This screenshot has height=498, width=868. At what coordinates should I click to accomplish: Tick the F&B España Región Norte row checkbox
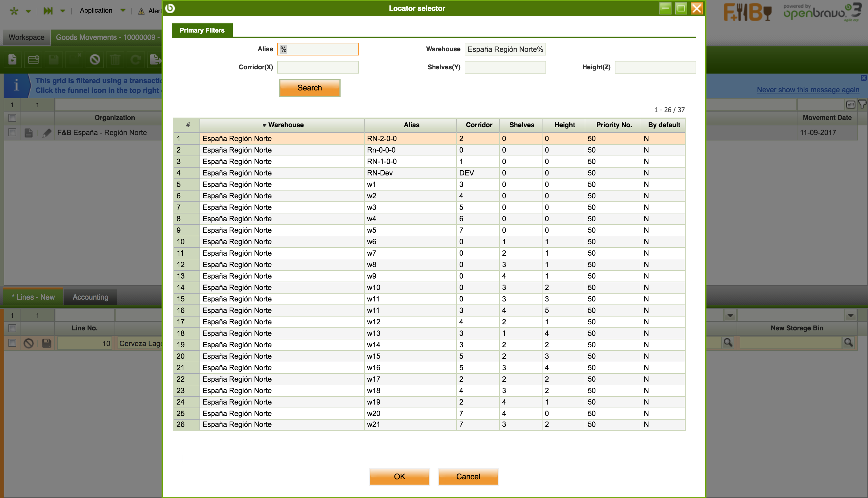[12, 132]
